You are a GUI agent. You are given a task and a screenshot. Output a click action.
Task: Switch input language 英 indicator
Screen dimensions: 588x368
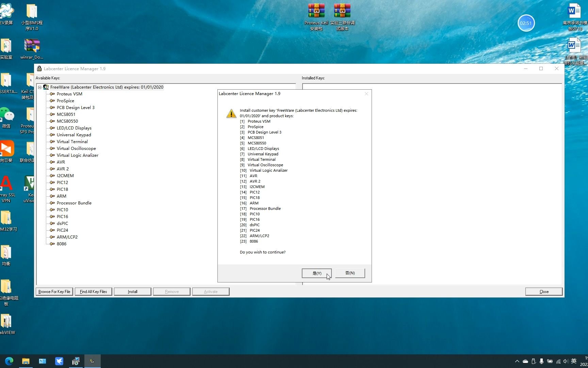574,361
